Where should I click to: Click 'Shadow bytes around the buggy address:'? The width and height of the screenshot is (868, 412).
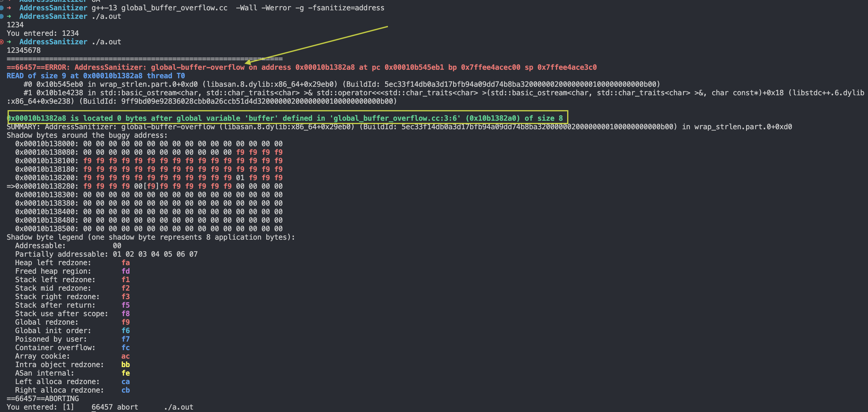tap(87, 135)
